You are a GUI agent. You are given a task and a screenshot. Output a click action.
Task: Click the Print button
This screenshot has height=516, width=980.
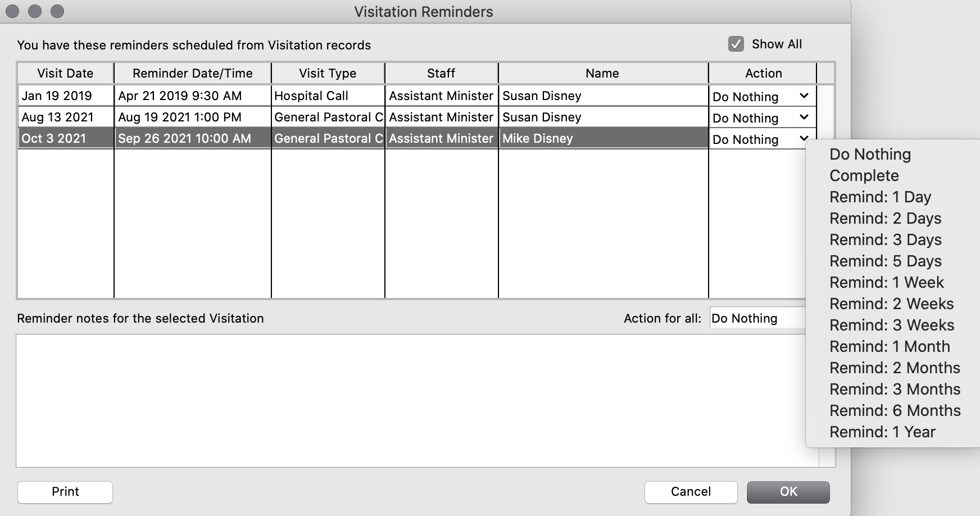coord(65,492)
